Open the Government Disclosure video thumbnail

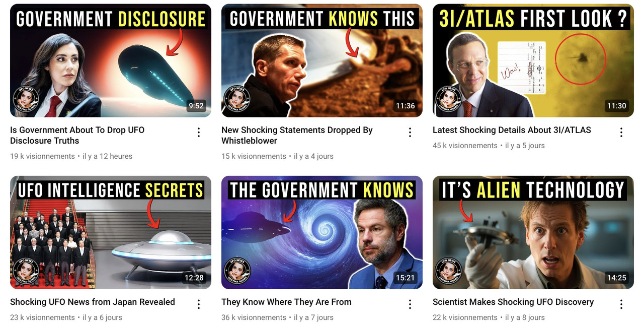[x=111, y=60]
